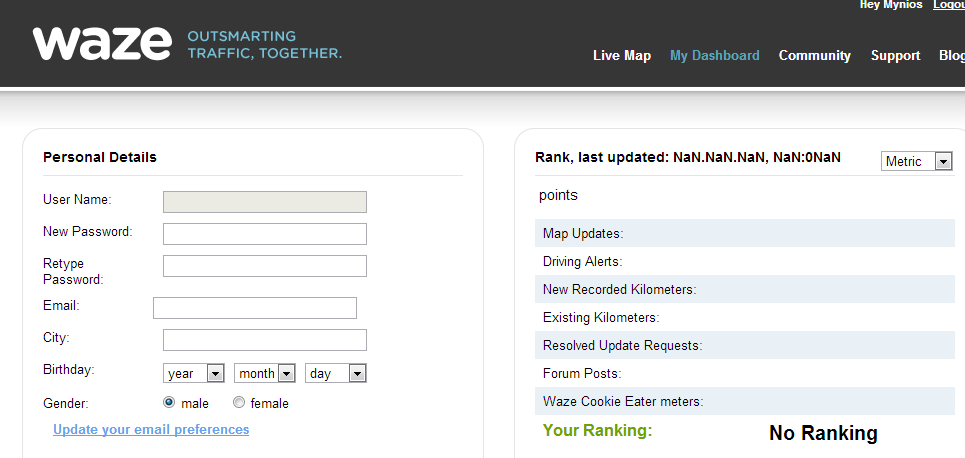Click the Existing Kilometers row
This screenshot has width=965, height=458.
click(x=745, y=318)
